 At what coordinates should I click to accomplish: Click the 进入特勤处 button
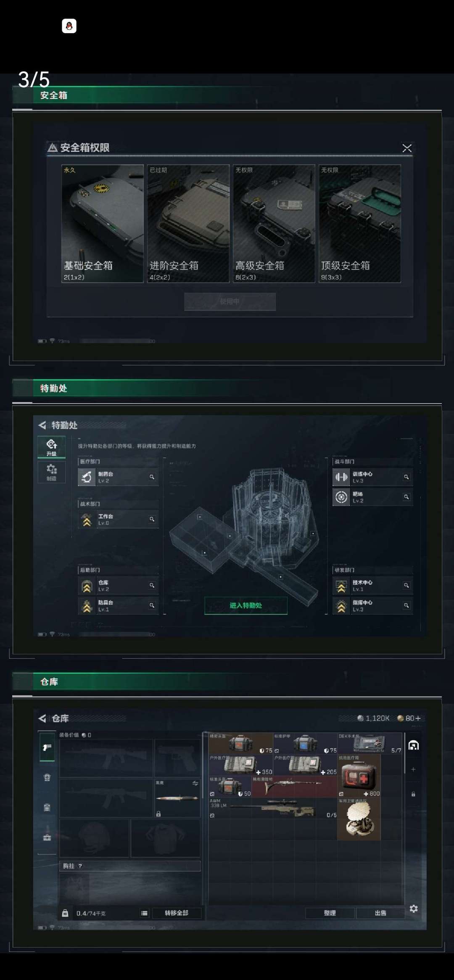246,605
